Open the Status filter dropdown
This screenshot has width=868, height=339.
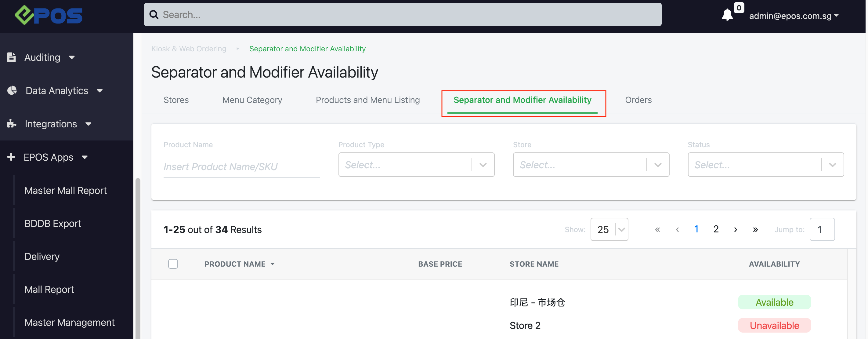pyautogui.click(x=765, y=165)
